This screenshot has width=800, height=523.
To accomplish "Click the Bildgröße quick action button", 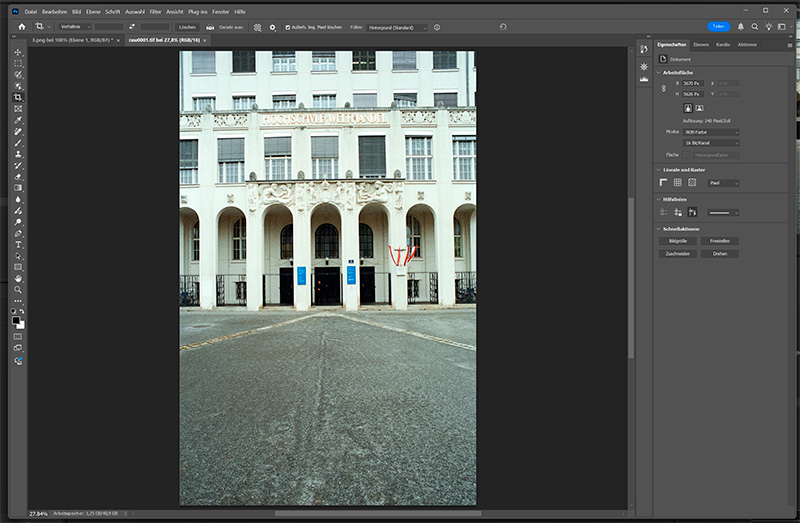I will click(x=678, y=241).
